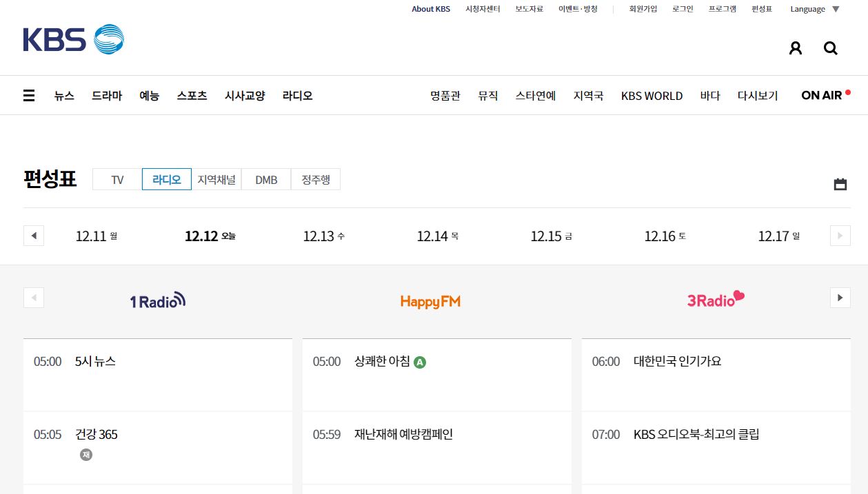868x494 pixels.
Task: Open the 뮤직 menu link
Action: coord(488,96)
